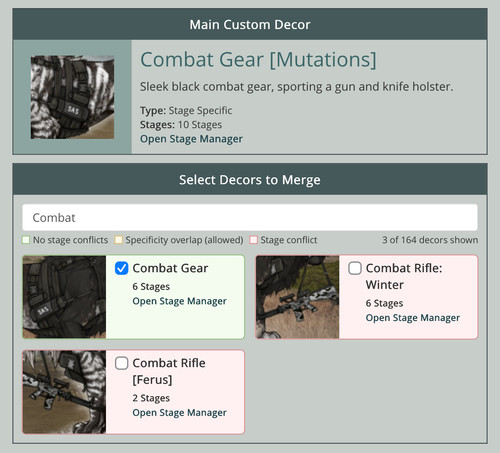Click the Select Decors to Merge header
Screen dimensions: 500x453
(250, 180)
